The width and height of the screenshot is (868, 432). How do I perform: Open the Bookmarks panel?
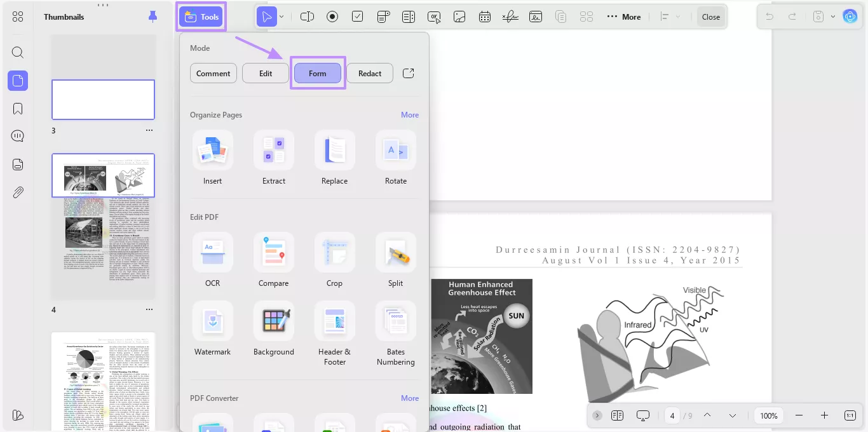click(x=17, y=108)
